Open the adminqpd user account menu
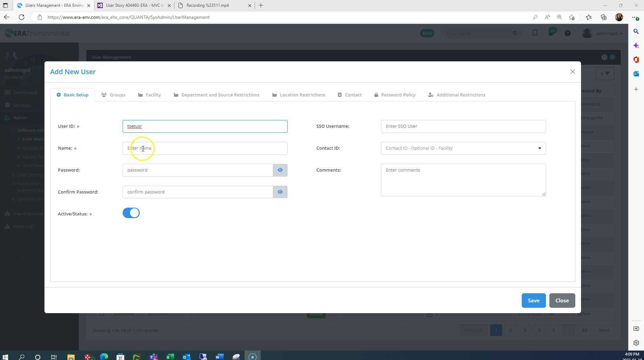This screenshot has height=360, width=644. pos(603,33)
